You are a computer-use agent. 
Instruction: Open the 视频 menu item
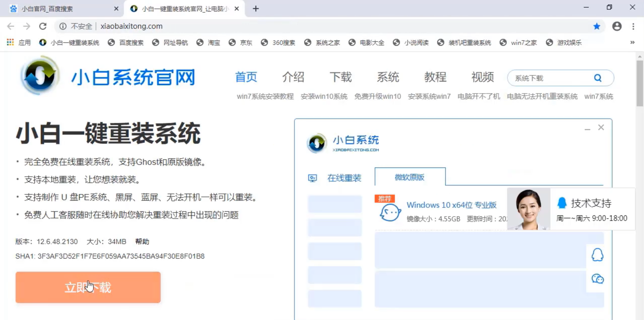(x=482, y=77)
